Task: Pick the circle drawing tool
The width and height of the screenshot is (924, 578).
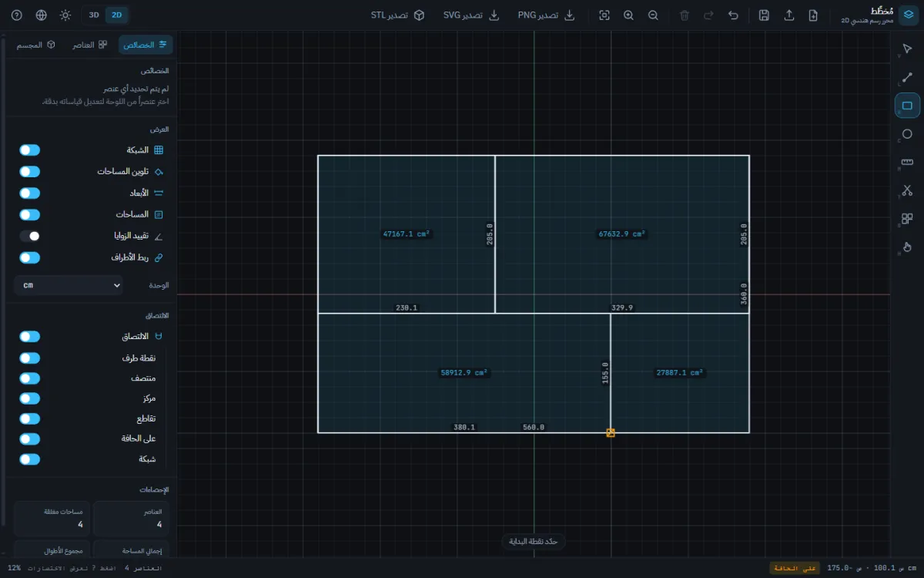Action: click(907, 134)
